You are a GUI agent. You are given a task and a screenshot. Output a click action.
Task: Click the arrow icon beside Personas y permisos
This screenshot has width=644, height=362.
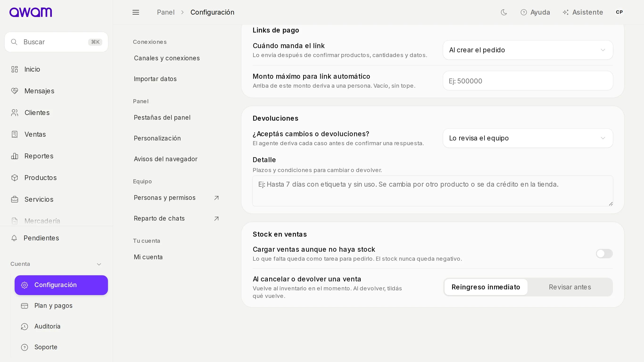tap(216, 198)
